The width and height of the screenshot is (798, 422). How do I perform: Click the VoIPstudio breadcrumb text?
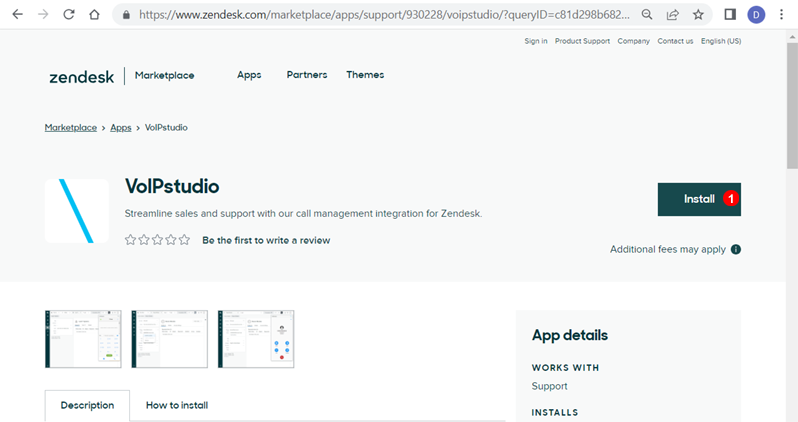tap(166, 128)
